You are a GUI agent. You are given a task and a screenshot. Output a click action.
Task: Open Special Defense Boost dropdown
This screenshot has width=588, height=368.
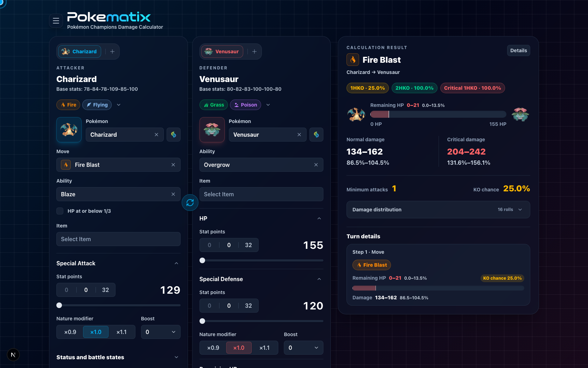click(303, 348)
